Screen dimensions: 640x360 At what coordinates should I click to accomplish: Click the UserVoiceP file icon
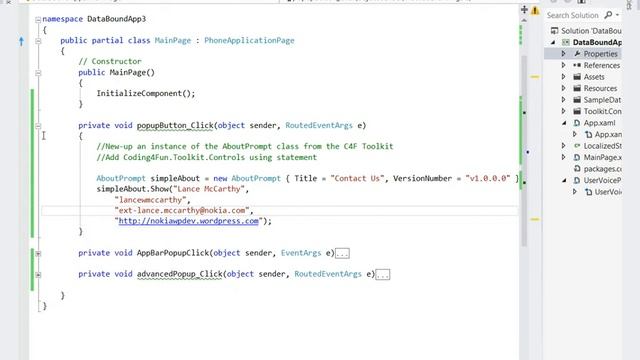coord(577,180)
